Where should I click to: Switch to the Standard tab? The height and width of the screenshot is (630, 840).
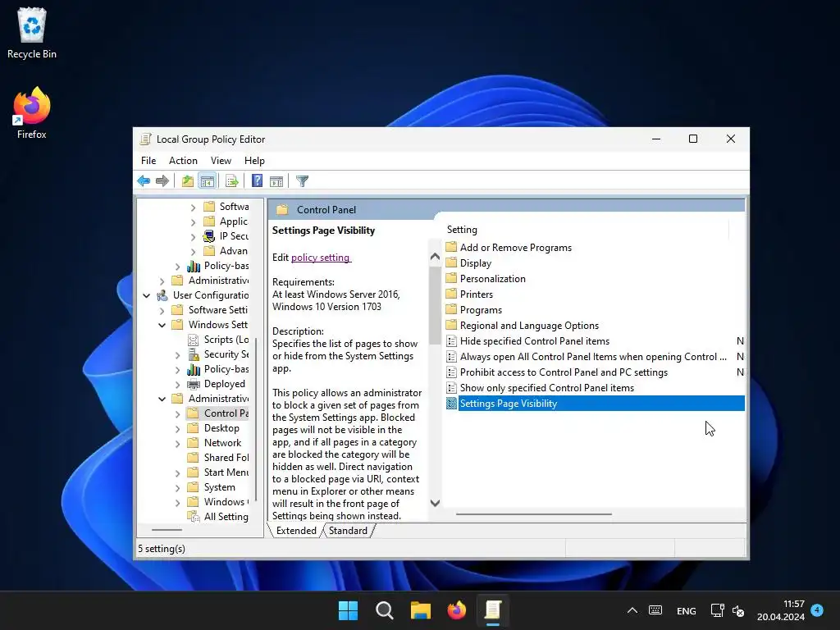point(348,531)
